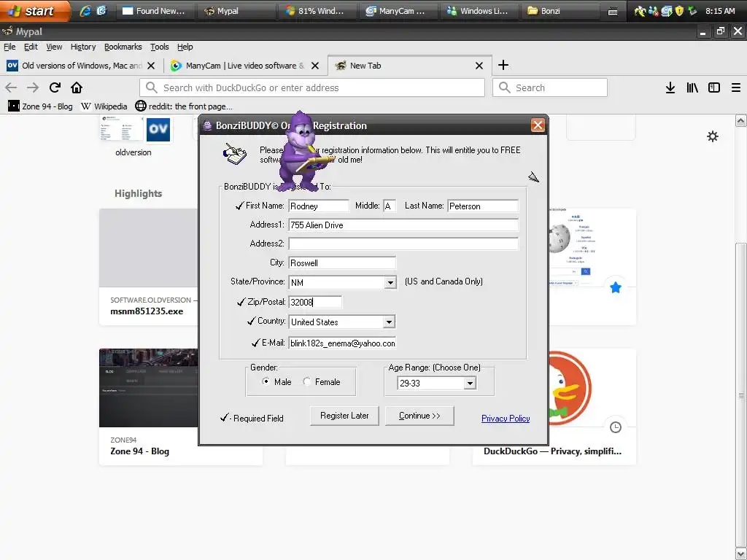The width and height of the screenshot is (747, 560).
Task: Expand the State/Province dropdown
Action: 390,282
